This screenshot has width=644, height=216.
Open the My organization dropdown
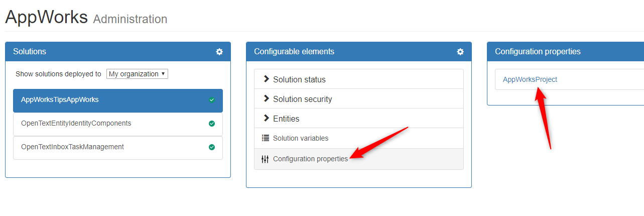tap(137, 74)
